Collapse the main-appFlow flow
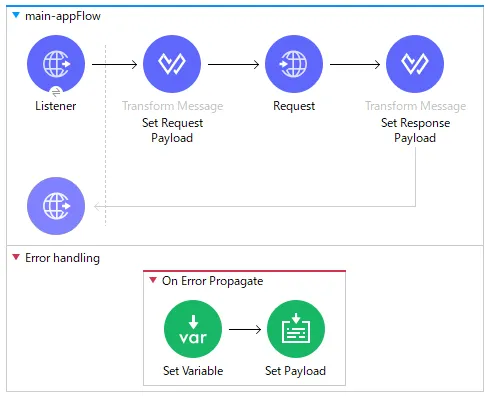The width and height of the screenshot is (490, 396). pos(16,15)
